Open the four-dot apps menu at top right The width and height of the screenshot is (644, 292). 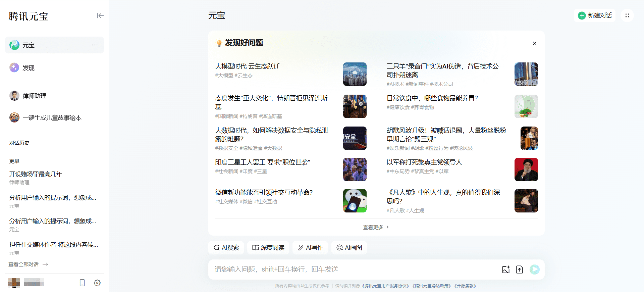[x=627, y=15]
